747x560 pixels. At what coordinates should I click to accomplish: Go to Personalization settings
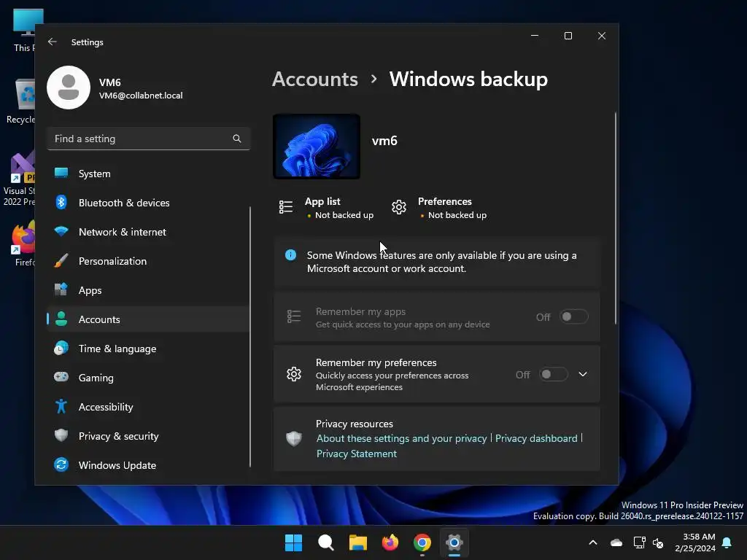point(149,260)
